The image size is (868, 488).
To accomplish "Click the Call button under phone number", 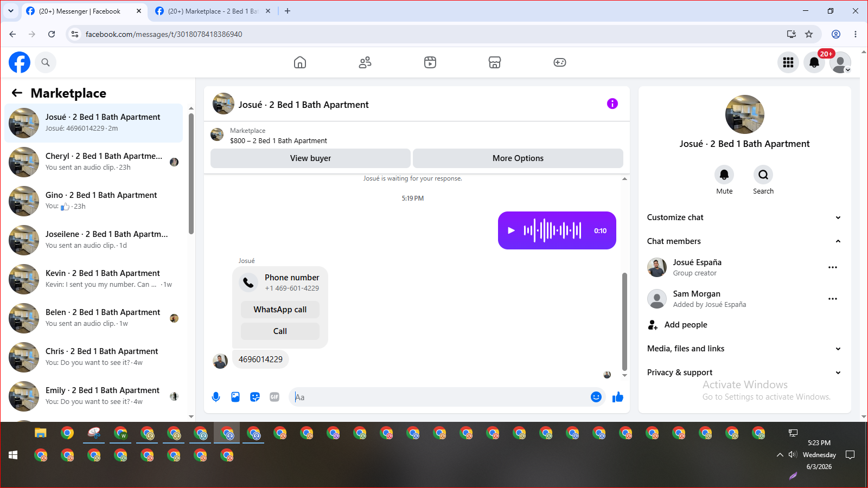I will point(280,331).
